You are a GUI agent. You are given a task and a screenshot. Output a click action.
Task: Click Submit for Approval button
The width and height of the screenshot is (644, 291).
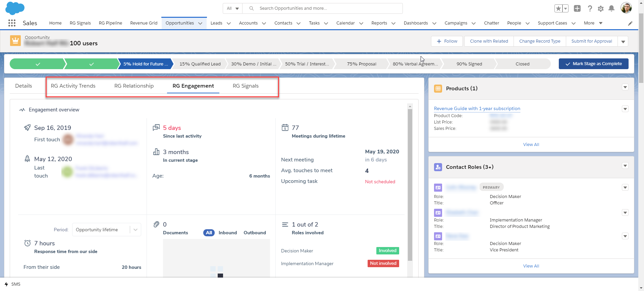pyautogui.click(x=592, y=41)
